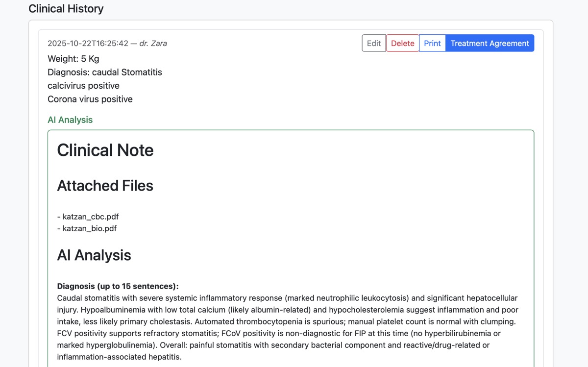Screen dimensions: 588x367
Task: Click the Clinical Note heading
Action: click(x=105, y=150)
